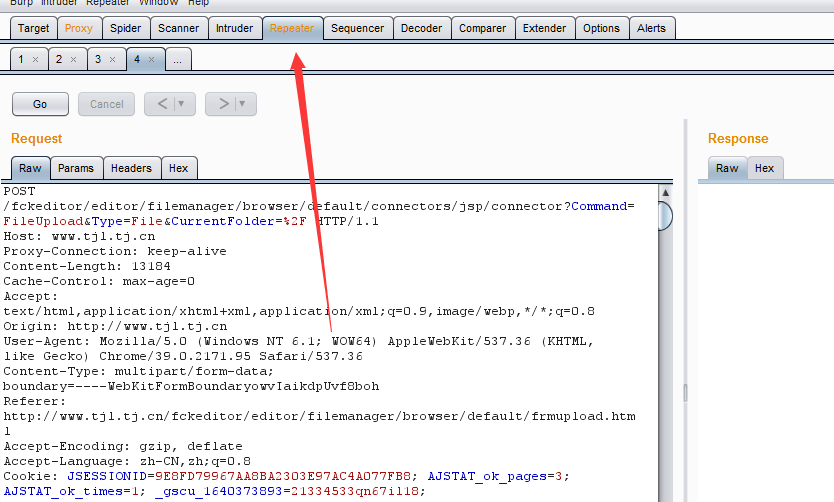Image resolution: width=834 pixels, height=502 pixels.
Task: Show request Hex view
Action: 179,168
